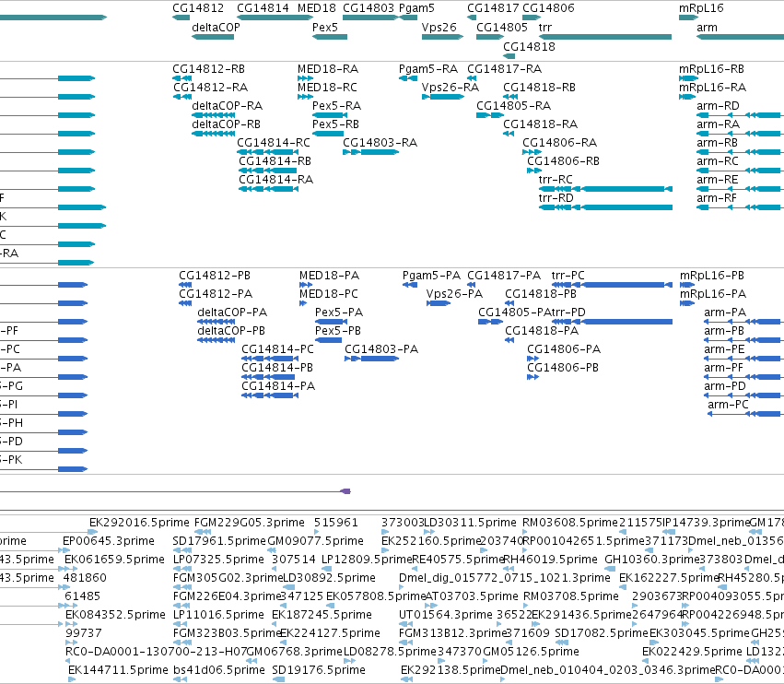Click protein label 'Pex5-PB'

pyautogui.click(x=337, y=331)
